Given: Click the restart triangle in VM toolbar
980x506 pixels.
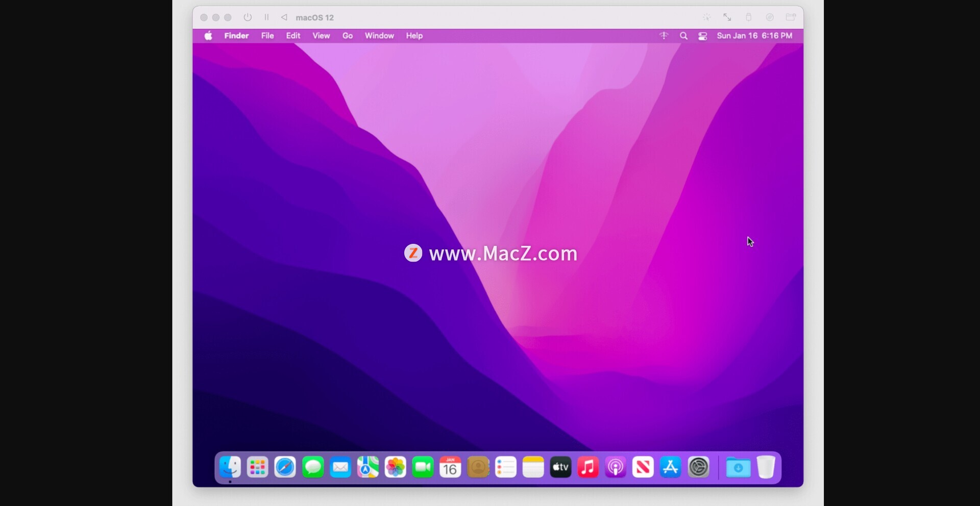Looking at the screenshot, I should point(284,17).
